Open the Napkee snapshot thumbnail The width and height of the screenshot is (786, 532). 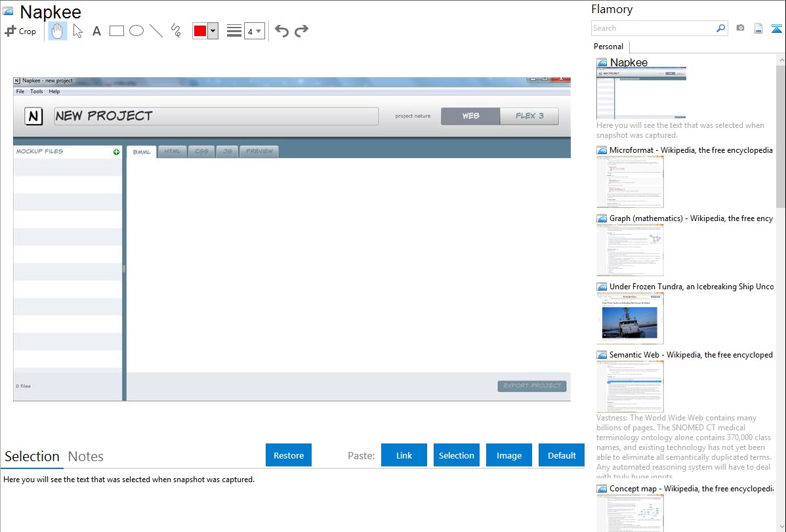[x=641, y=93]
